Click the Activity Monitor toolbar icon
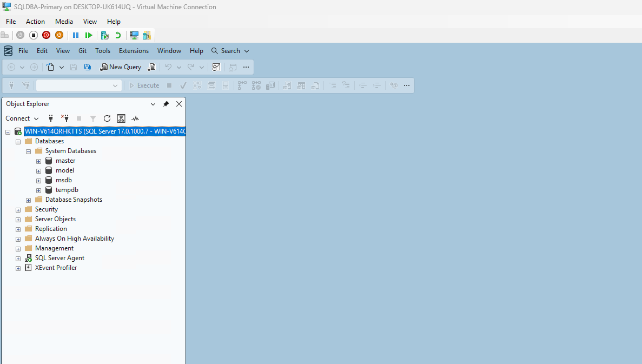Image resolution: width=642 pixels, height=364 pixels. 216,67
